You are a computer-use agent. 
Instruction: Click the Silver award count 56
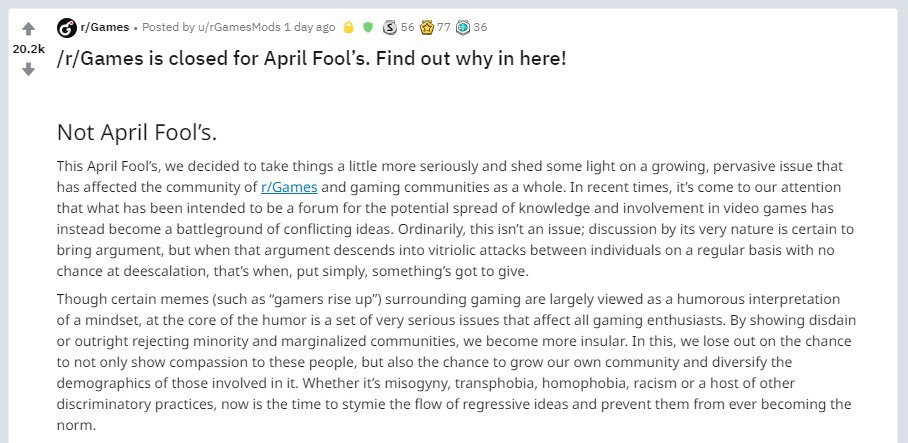[x=408, y=27]
